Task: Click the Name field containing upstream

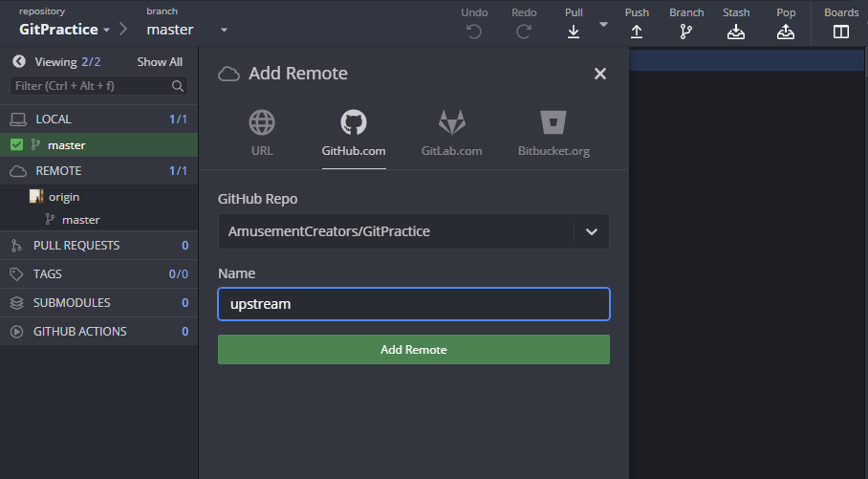Action: click(x=414, y=304)
